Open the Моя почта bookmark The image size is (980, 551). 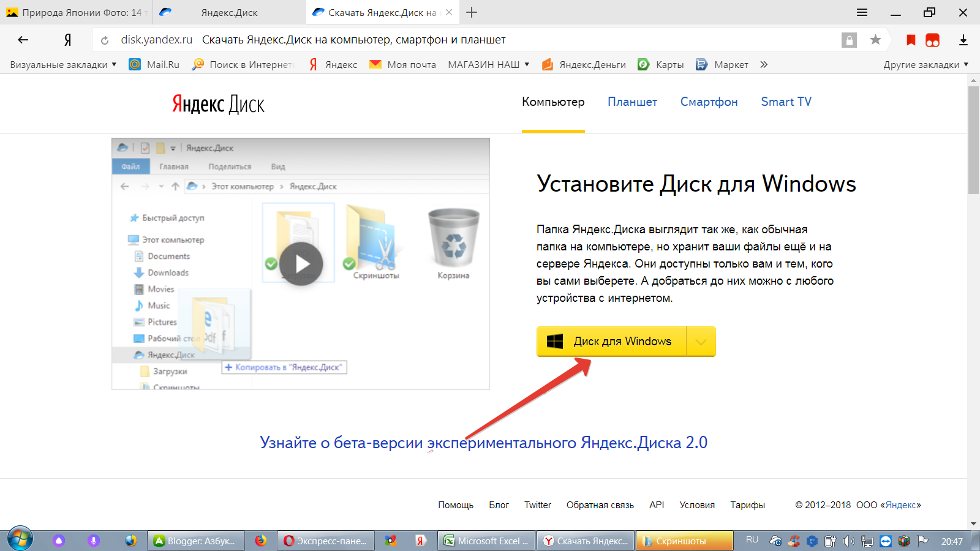(x=402, y=64)
